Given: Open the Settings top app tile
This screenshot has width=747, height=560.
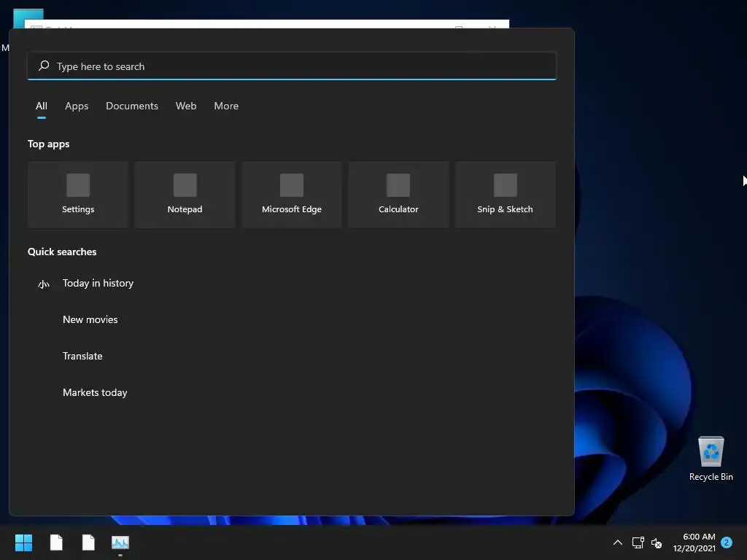Looking at the screenshot, I should (x=78, y=195).
